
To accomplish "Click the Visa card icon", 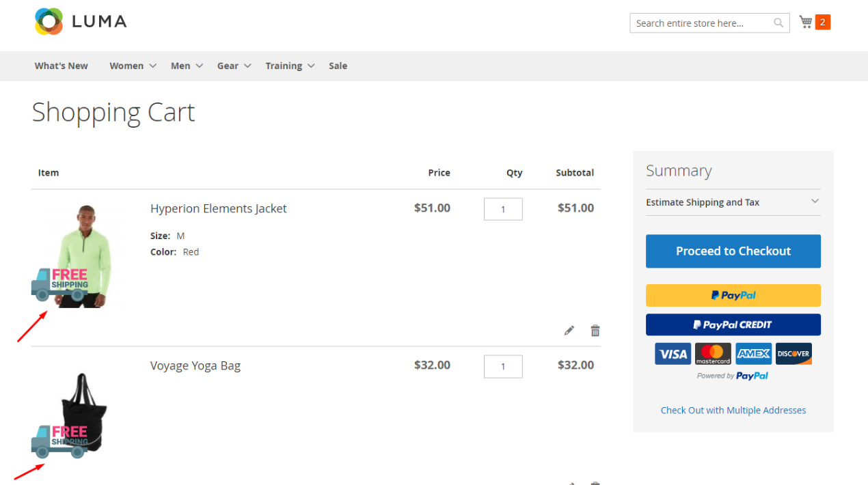I will click(673, 354).
